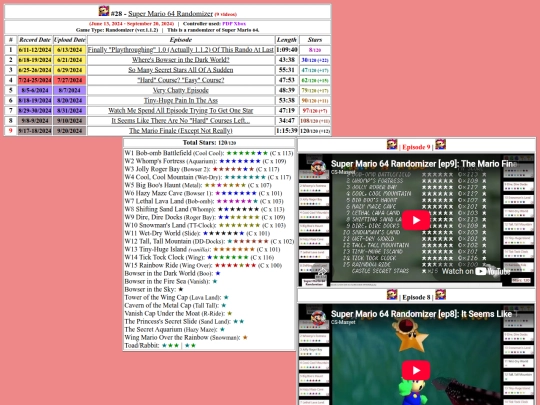Click Mario icon left of Episode 8 heading

[392, 295]
